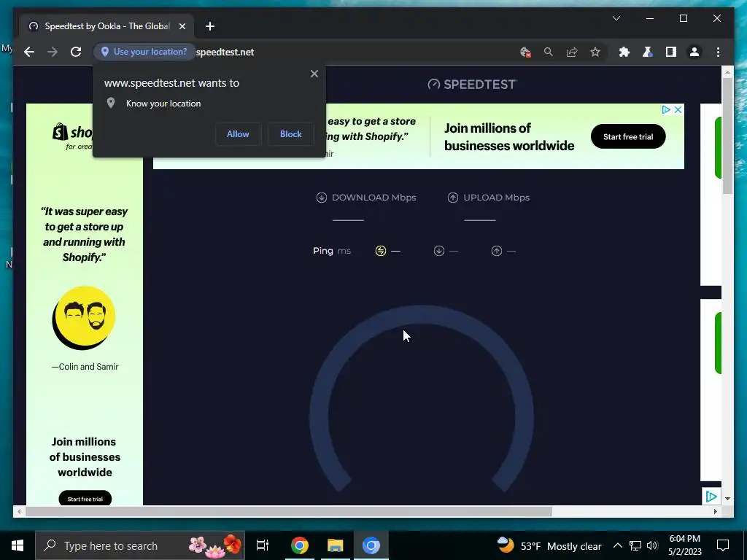Click the DOWNLOAD Mbps arrow icon

click(322, 198)
